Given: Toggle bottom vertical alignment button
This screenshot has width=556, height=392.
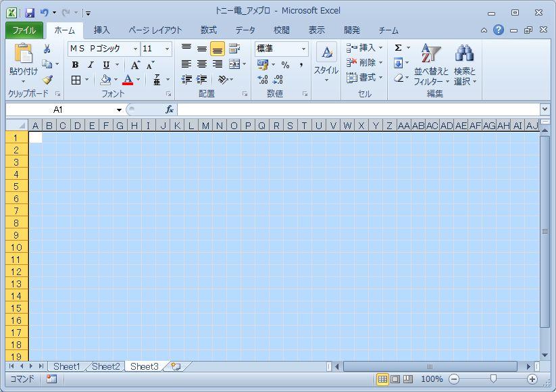Looking at the screenshot, I should [217, 49].
